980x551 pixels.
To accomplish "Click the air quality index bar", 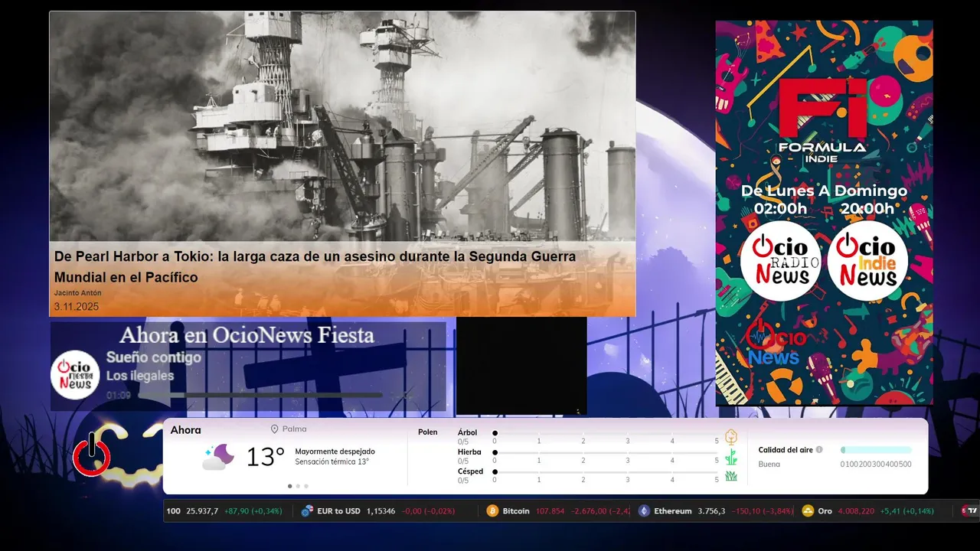I will [x=876, y=450].
